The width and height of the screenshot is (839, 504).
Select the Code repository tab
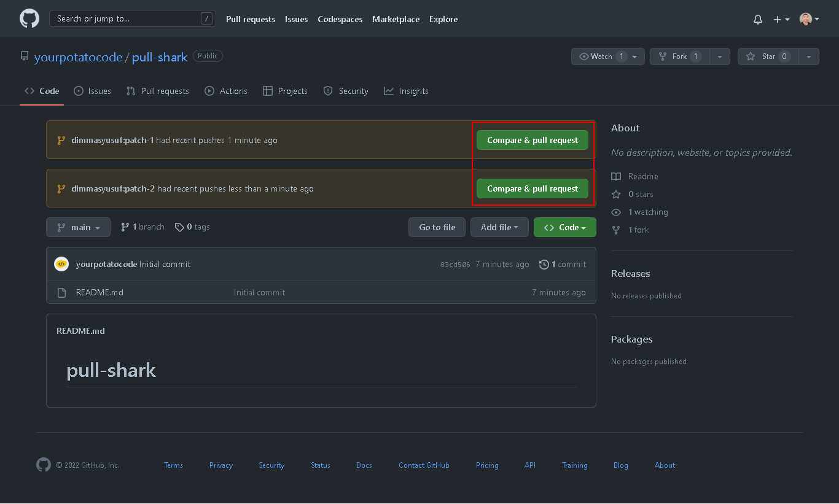(42, 91)
